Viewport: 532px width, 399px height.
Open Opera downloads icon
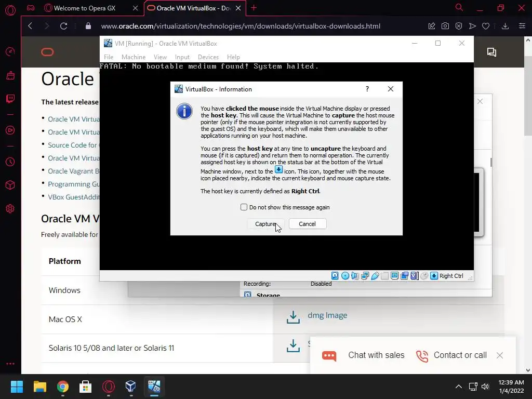505,26
